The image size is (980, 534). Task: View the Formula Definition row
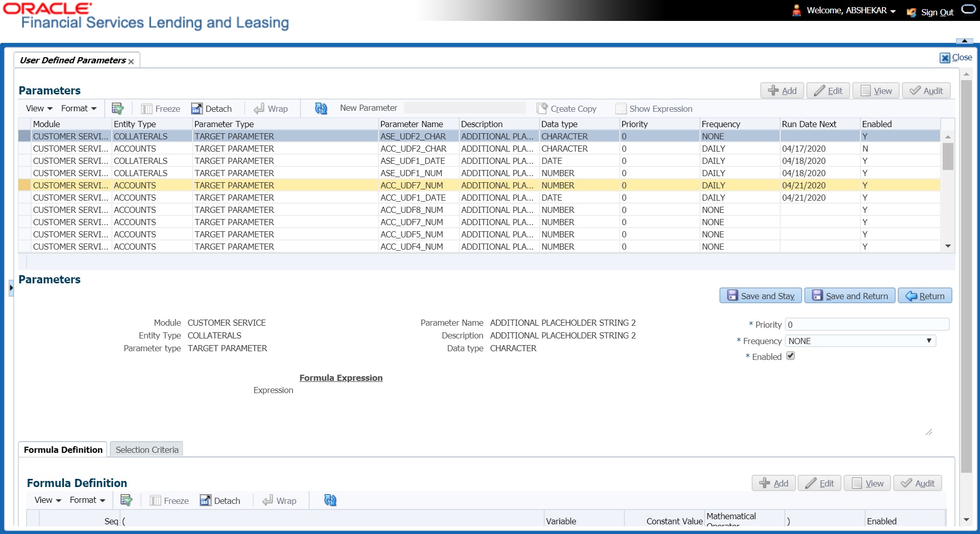(868, 483)
